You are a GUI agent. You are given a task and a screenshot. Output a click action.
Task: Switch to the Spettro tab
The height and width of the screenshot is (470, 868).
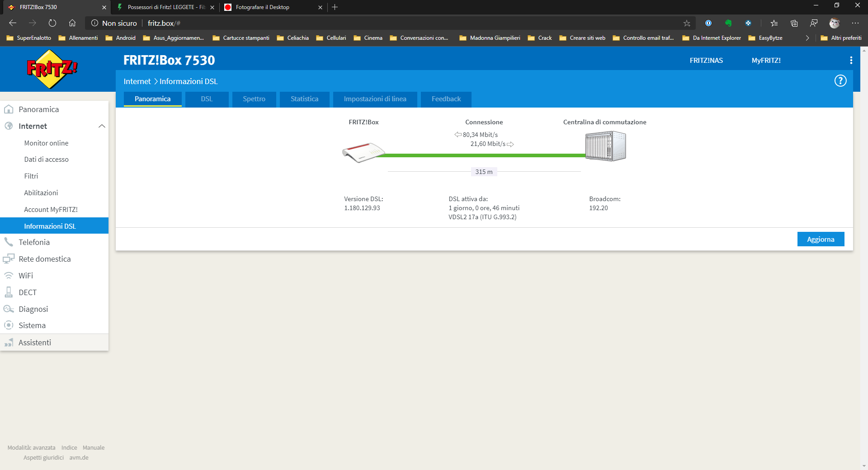tap(254, 99)
